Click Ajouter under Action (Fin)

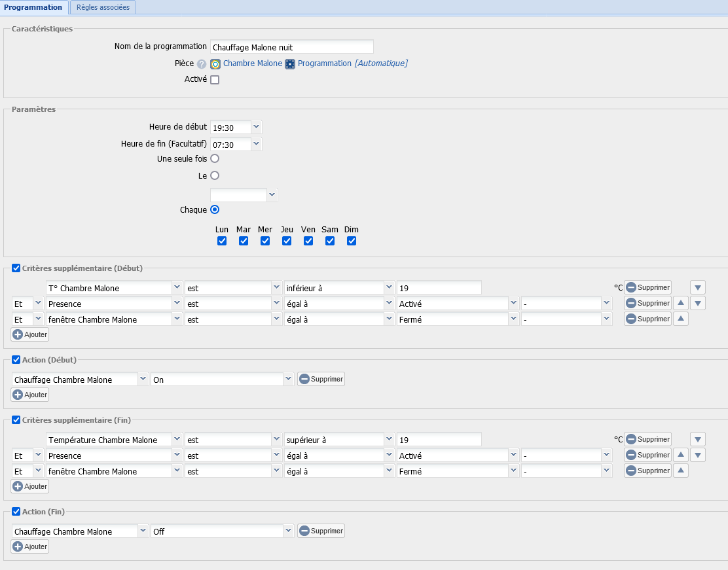tap(30, 546)
